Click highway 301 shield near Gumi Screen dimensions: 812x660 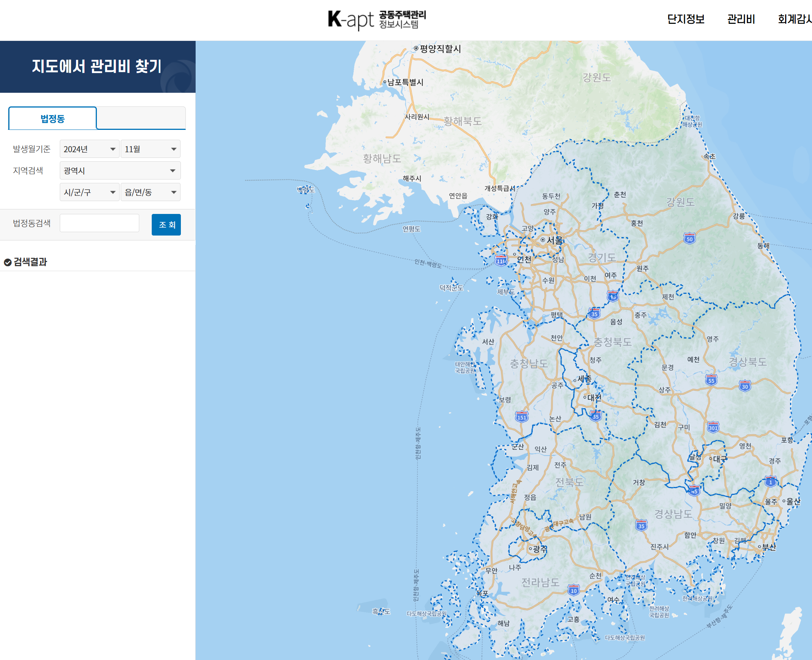pos(713,428)
